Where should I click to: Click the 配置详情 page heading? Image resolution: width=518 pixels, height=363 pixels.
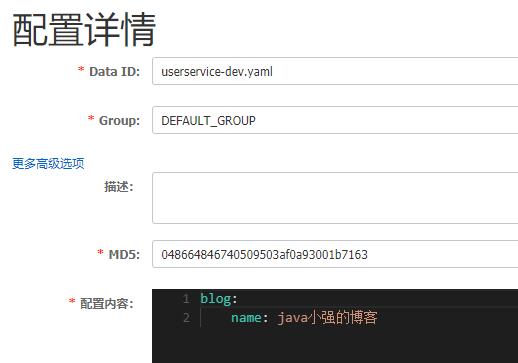click(84, 29)
